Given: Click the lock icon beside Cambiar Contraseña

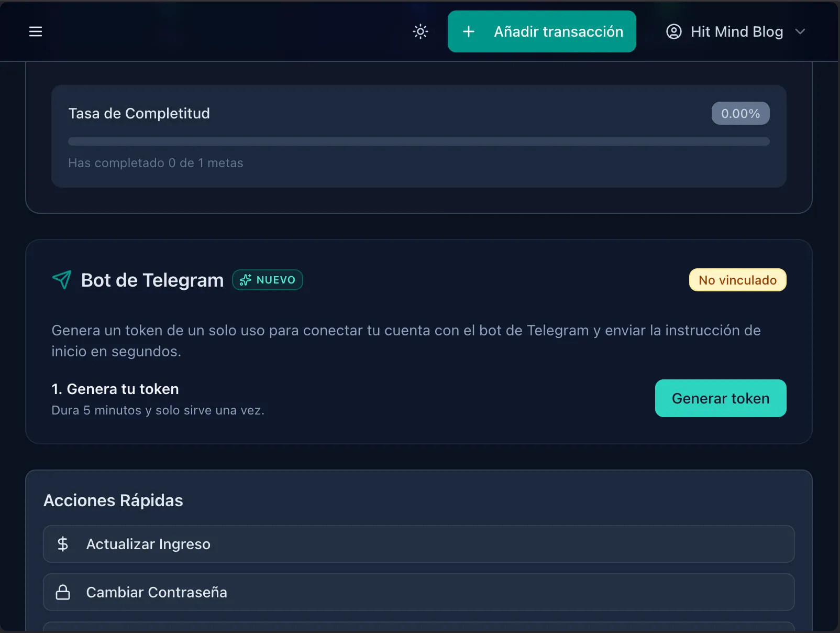Looking at the screenshot, I should tap(63, 592).
